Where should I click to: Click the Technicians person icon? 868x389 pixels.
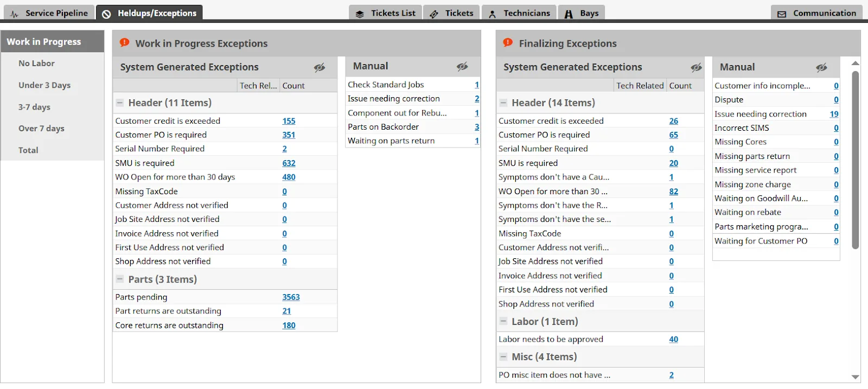coord(493,14)
